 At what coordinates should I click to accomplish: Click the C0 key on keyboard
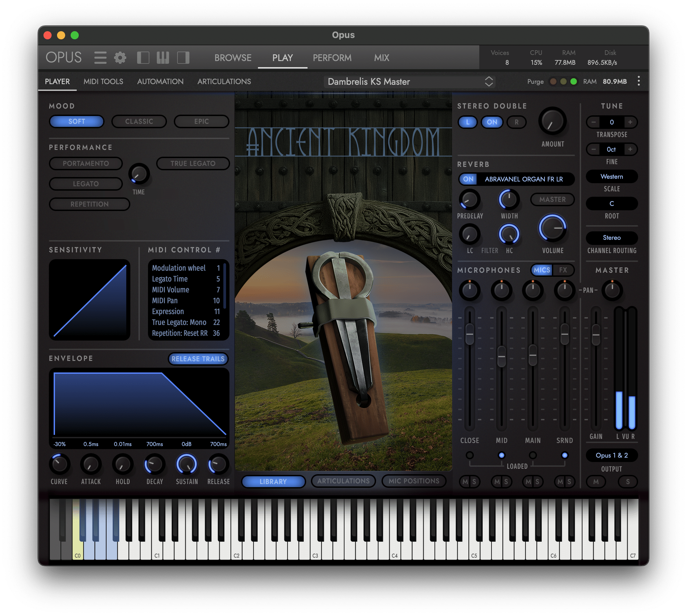coord(78,546)
